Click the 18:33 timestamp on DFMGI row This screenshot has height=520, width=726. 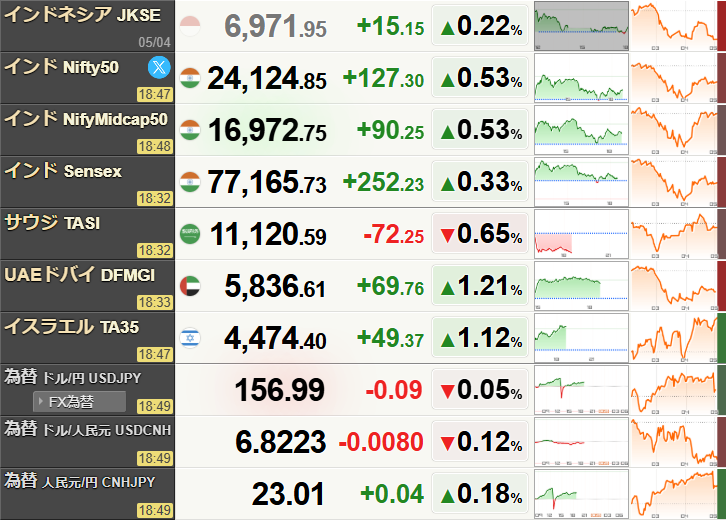click(155, 302)
